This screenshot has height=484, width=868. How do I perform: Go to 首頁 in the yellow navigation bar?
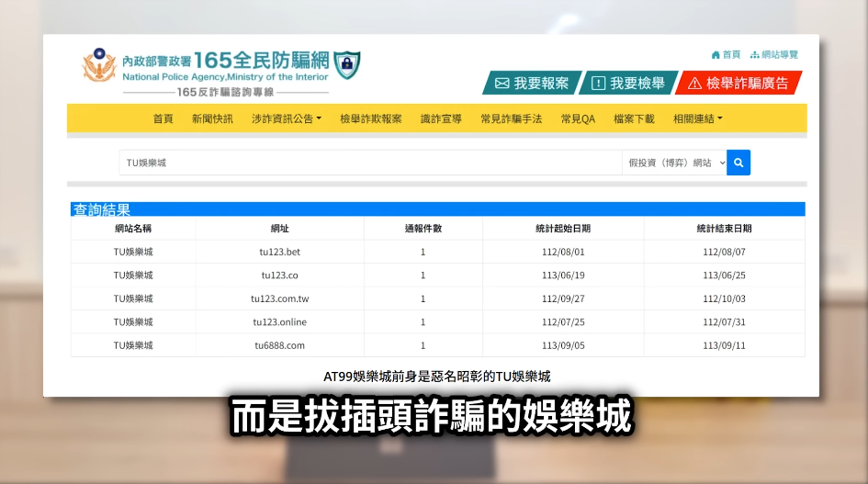tap(163, 119)
